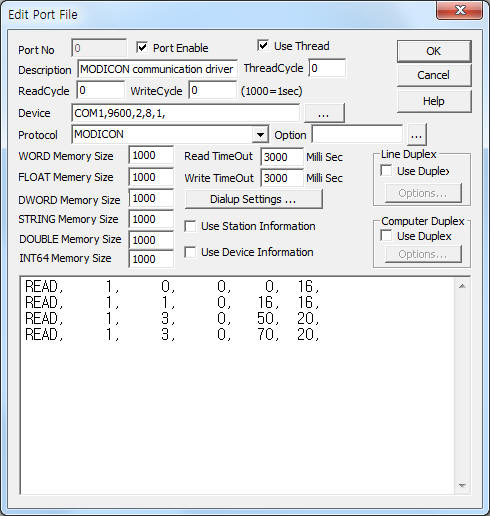Click the Read TimeOut field

click(282, 157)
